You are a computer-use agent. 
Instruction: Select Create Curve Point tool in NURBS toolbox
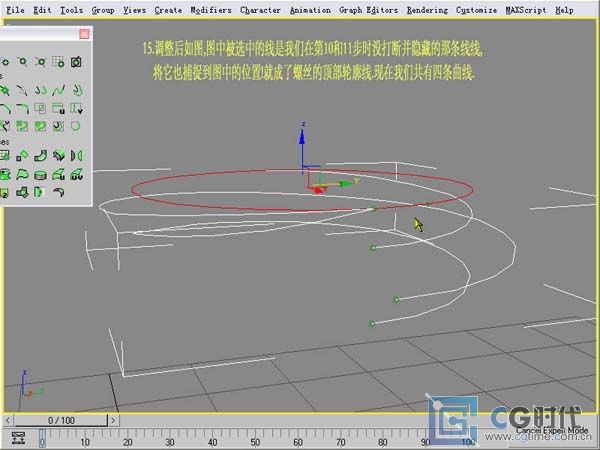[22, 62]
